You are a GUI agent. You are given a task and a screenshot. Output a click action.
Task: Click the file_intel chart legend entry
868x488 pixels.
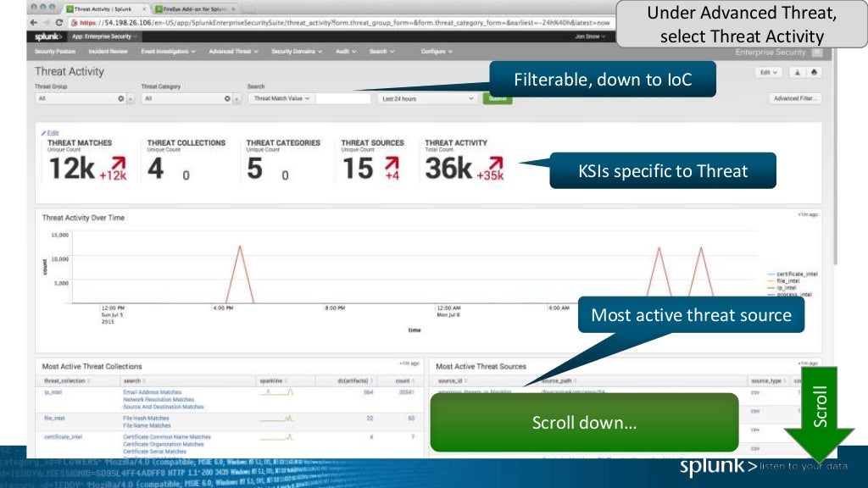[783, 281]
